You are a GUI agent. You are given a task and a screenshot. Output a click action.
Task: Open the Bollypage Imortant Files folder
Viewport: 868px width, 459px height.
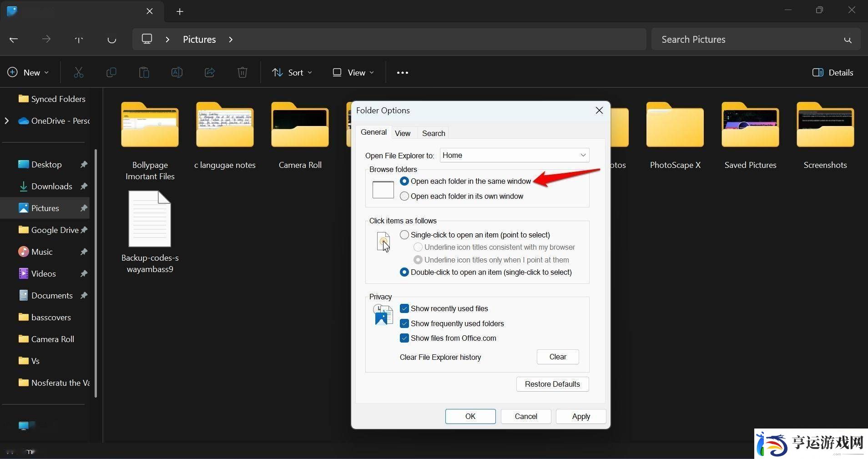point(150,141)
